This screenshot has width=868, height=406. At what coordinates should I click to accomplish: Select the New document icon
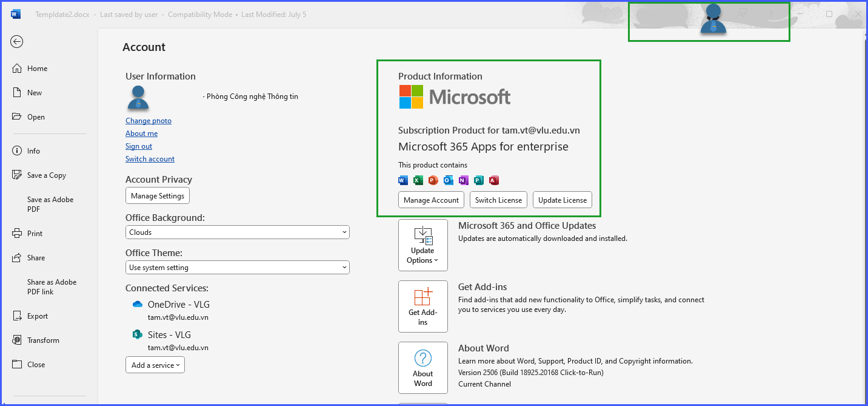pyautogui.click(x=17, y=93)
